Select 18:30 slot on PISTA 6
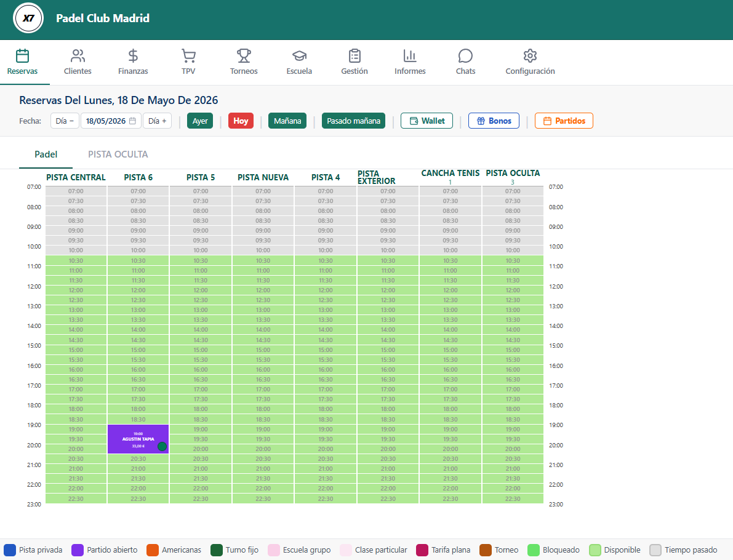The height and width of the screenshot is (560, 733). pyautogui.click(x=138, y=419)
